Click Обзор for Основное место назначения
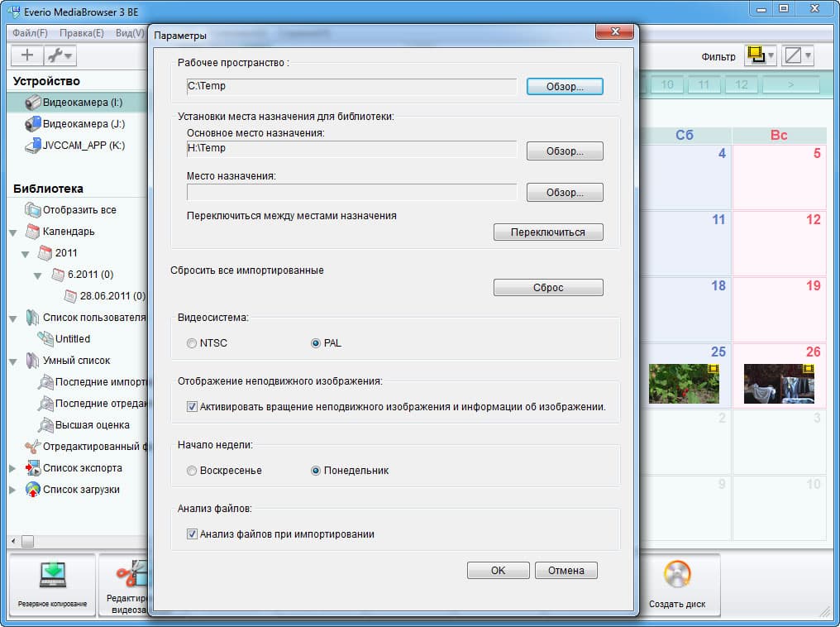The image size is (840, 627). (565, 151)
